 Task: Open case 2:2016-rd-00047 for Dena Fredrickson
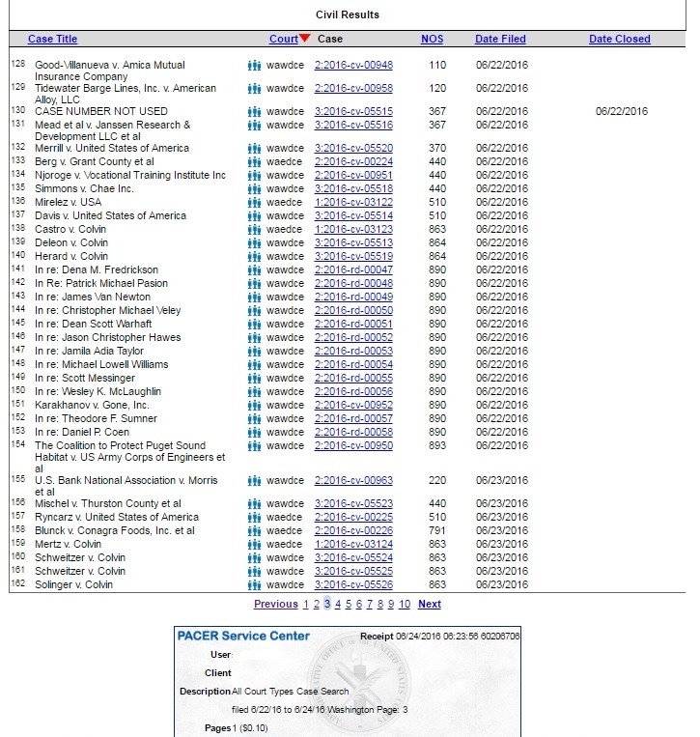(353, 270)
